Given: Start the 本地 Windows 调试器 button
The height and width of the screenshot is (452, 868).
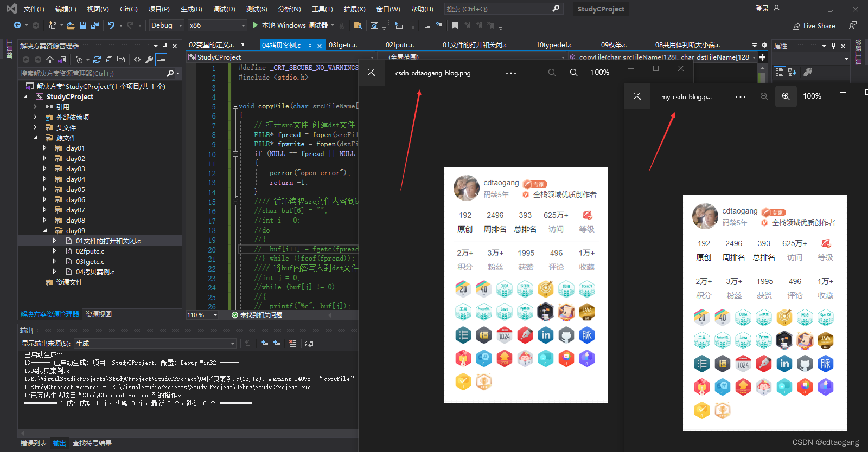Looking at the screenshot, I should click(x=290, y=25).
